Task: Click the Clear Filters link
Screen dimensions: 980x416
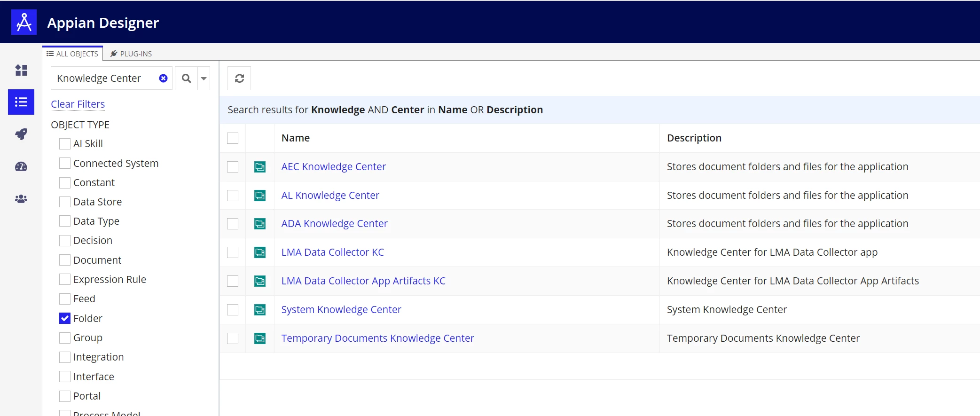Action: tap(78, 104)
